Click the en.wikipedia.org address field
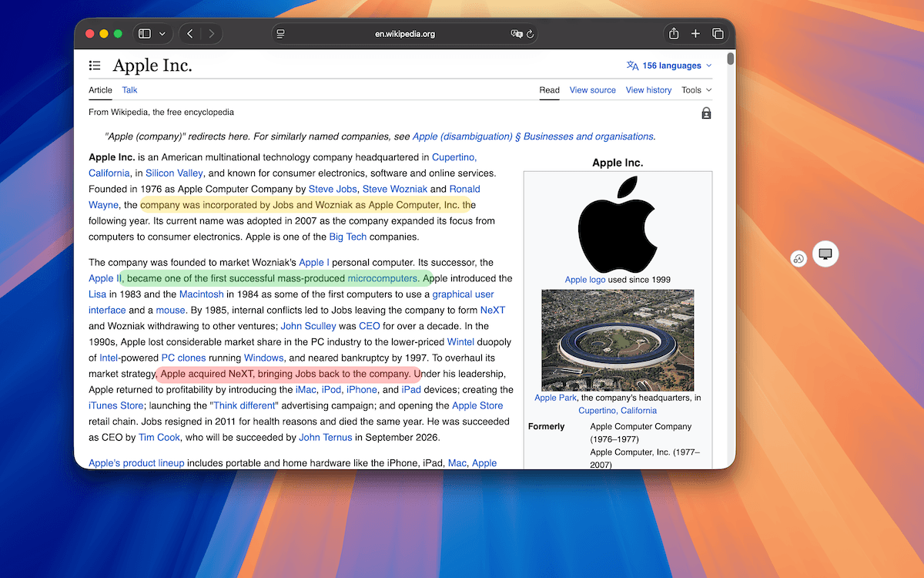The image size is (924, 578). pos(405,34)
